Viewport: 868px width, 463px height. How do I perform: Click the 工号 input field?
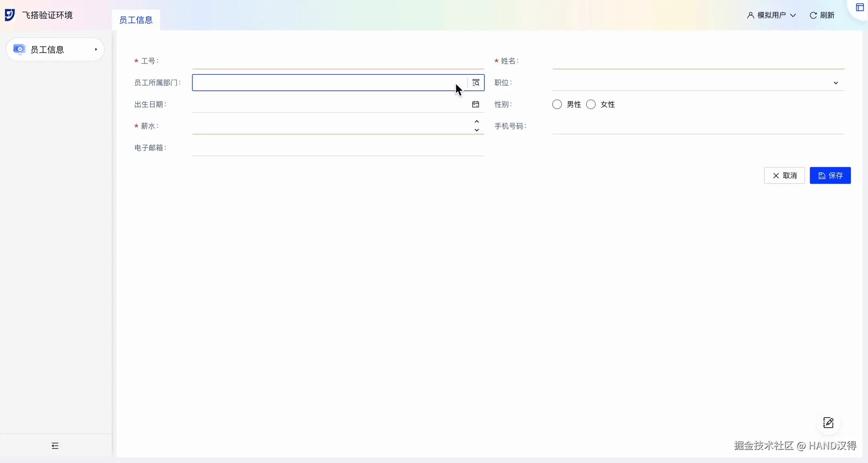point(338,61)
